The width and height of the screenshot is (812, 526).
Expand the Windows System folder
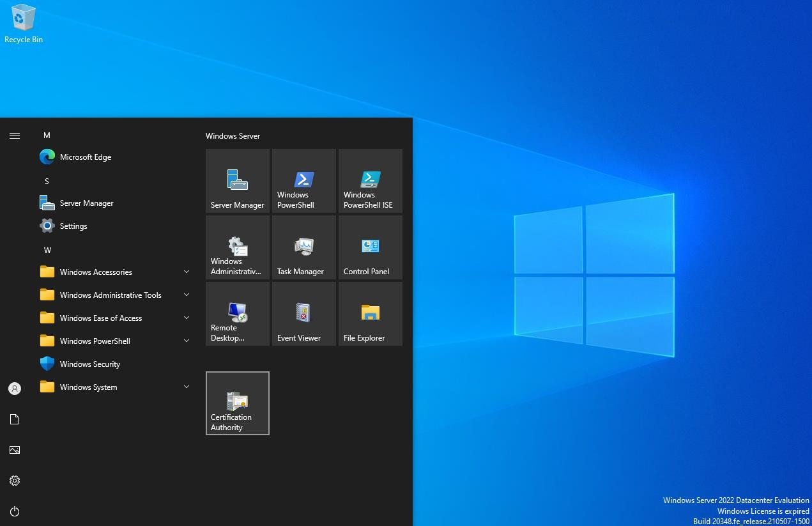pyautogui.click(x=116, y=387)
